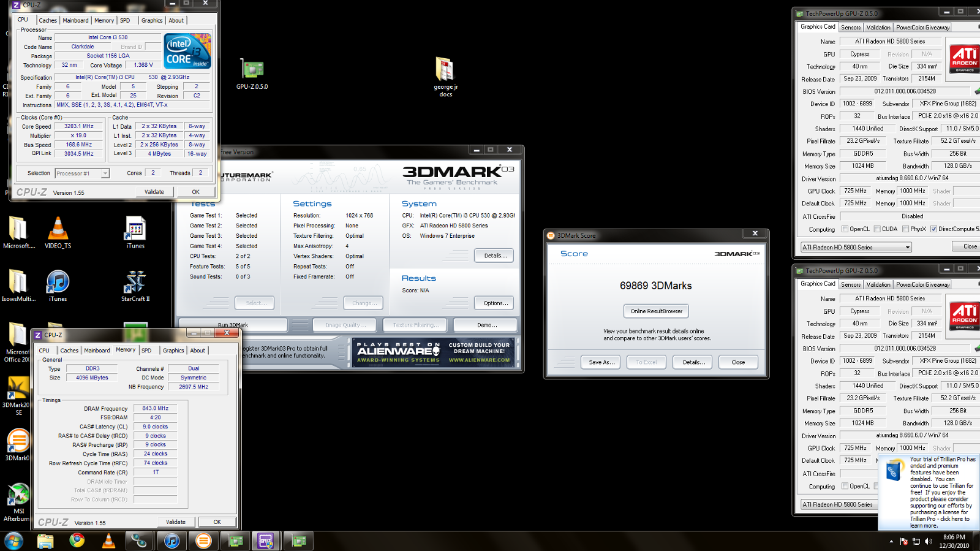Activate the purple CPU-Z taskbar button
The height and width of the screenshot is (551, 980).
(266, 541)
